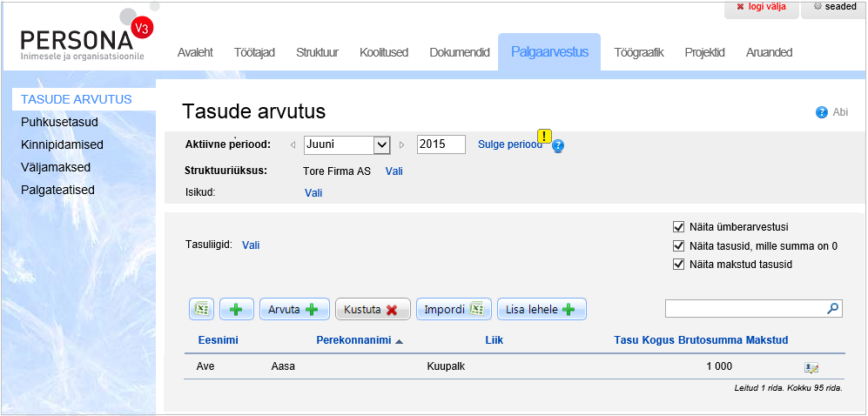
Task: Open Abi help icon
Action: (821, 112)
